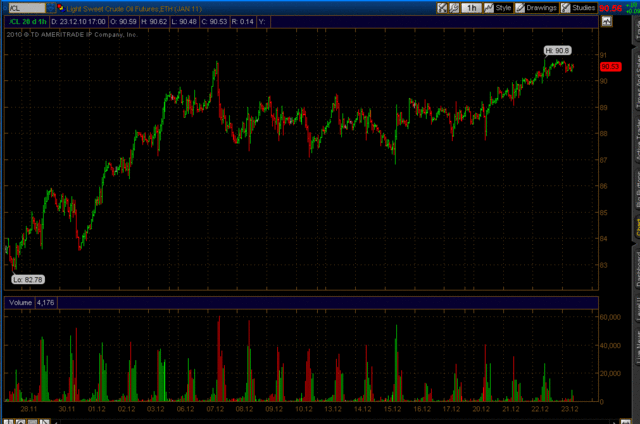Click the Volume panel label
Screen dimensions: 640x424
(20, 301)
